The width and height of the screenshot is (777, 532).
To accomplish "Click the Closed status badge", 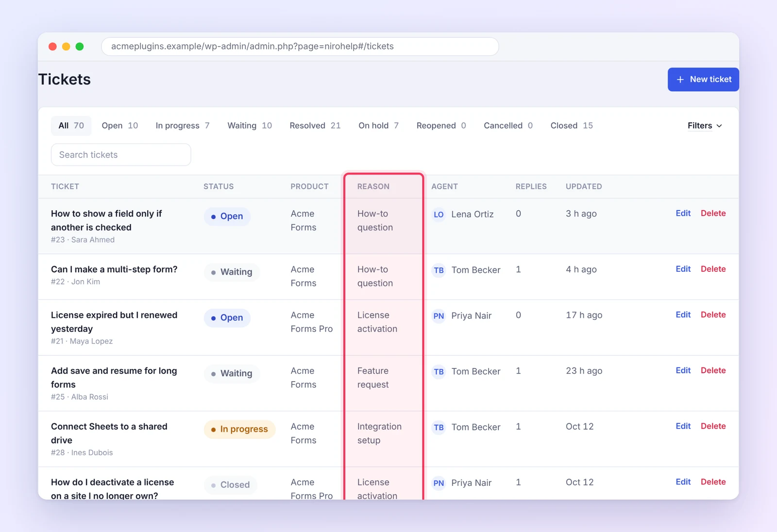I will pos(230,485).
